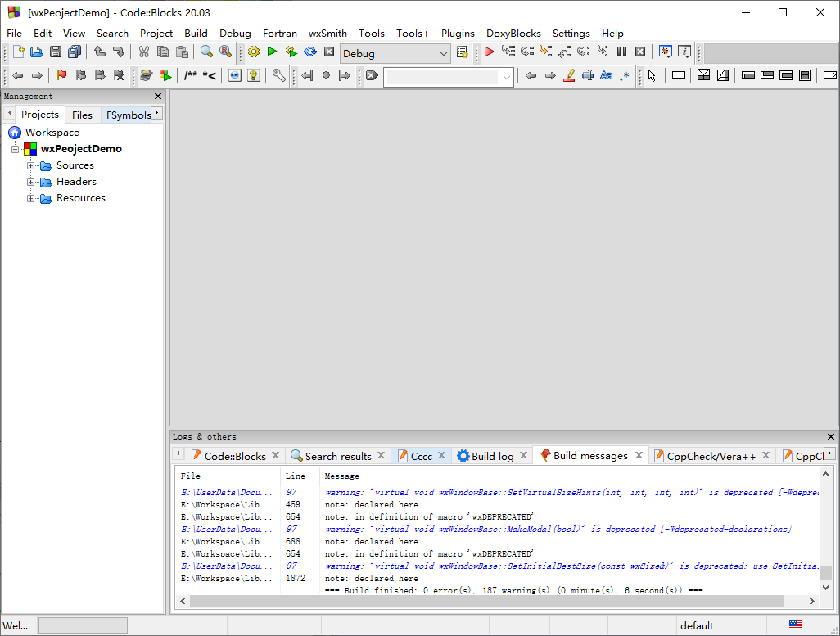
Task: Click the Break debugger pause icon
Action: click(621, 52)
